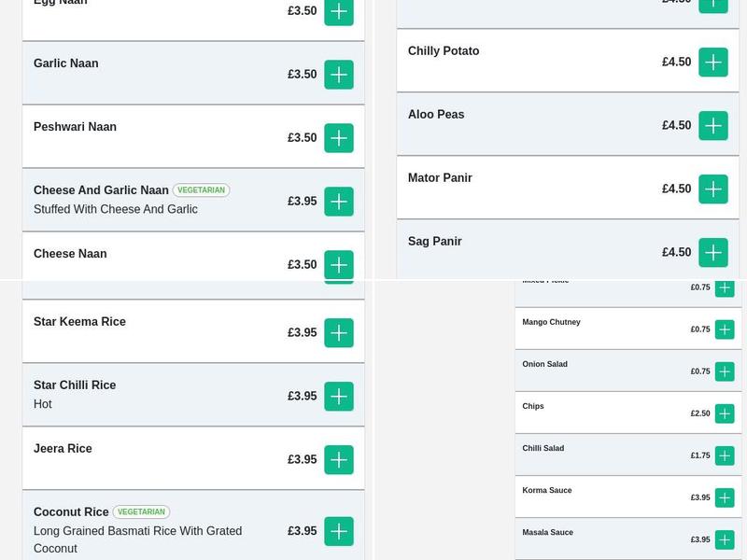Add Aloo Peas to basket
The height and width of the screenshot is (560, 747).
(713, 126)
